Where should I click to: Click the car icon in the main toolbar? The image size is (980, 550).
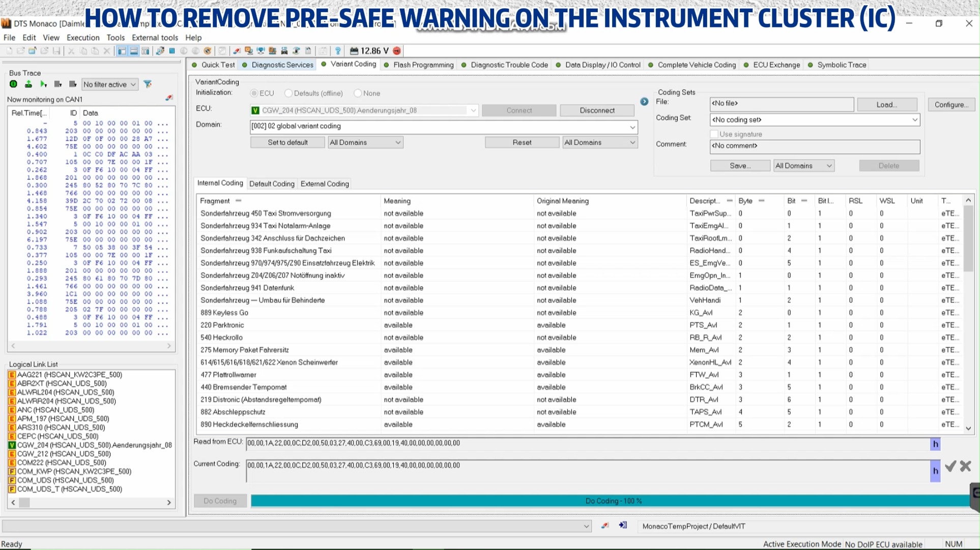[284, 51]
